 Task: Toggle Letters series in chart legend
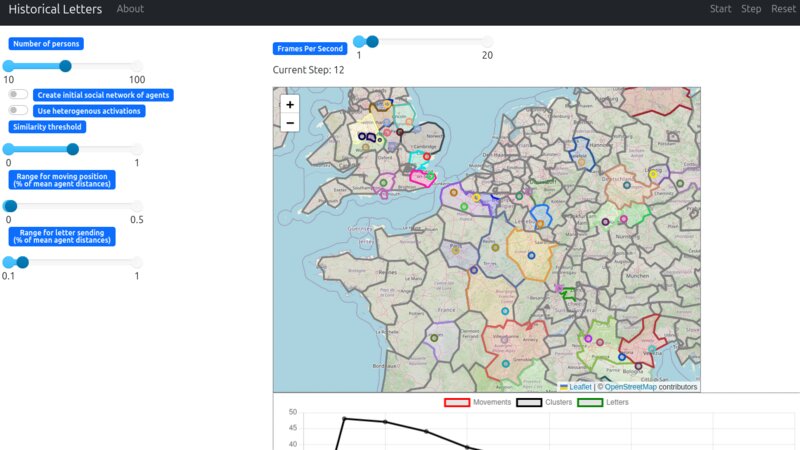click(x=603, y=402)
